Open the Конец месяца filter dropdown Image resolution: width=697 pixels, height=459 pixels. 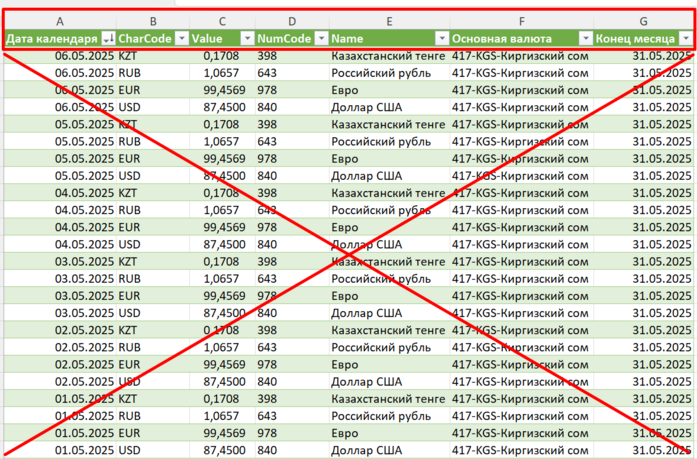coord(685,39)
